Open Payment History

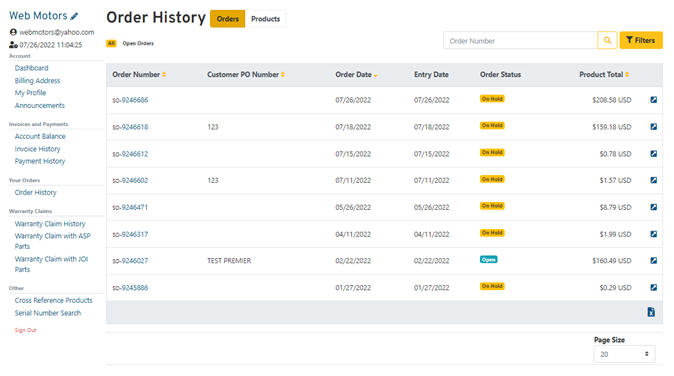40,161
